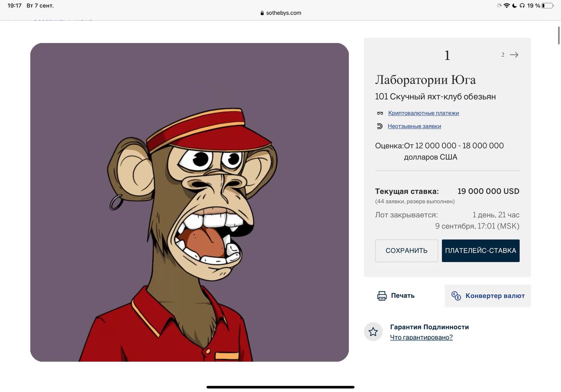Image resolution: width=561 pixels, height=392 pixels.
Task: Open Неотзывные заявки link
Action: [414, 126]
